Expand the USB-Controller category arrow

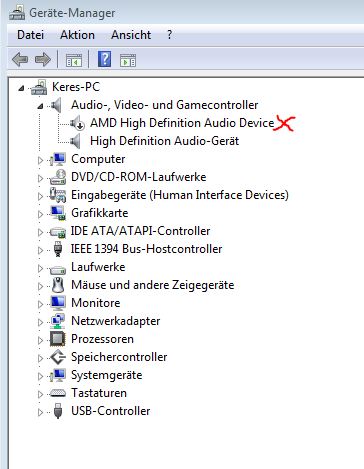point(40,412)
